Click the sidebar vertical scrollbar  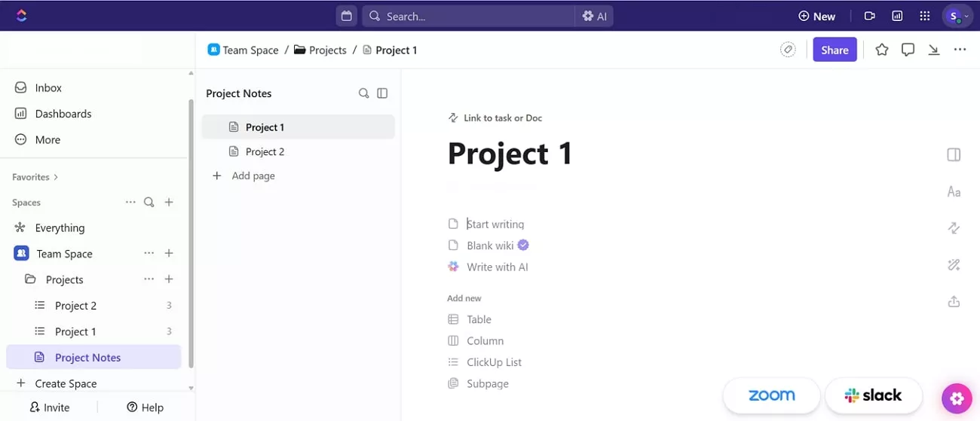(191, 226)
